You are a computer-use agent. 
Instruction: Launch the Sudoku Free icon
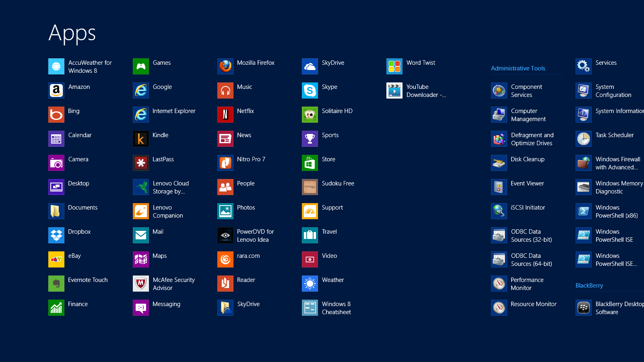click(x=310, y=187)
